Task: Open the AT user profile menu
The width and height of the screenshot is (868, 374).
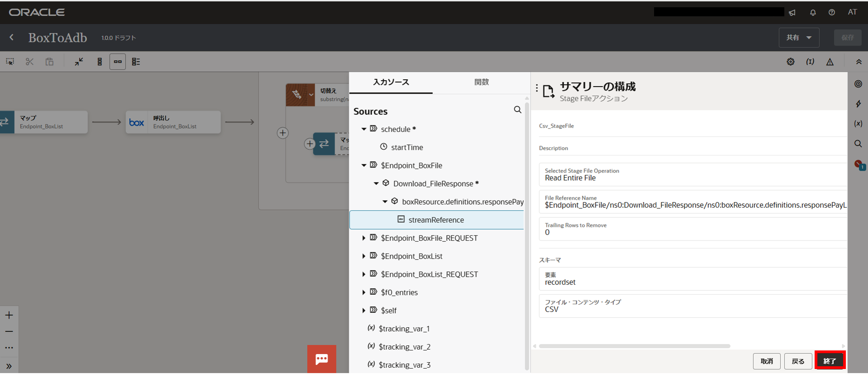Action: (x=852, y=12)
